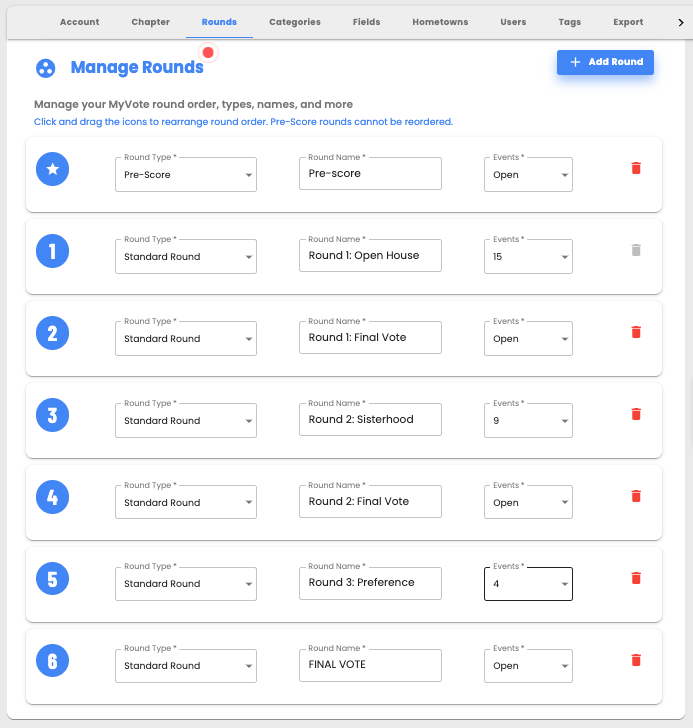The image size is (693, 728).
Task: Edit the Round 3: Preference name field
Action: click(370, 582)
